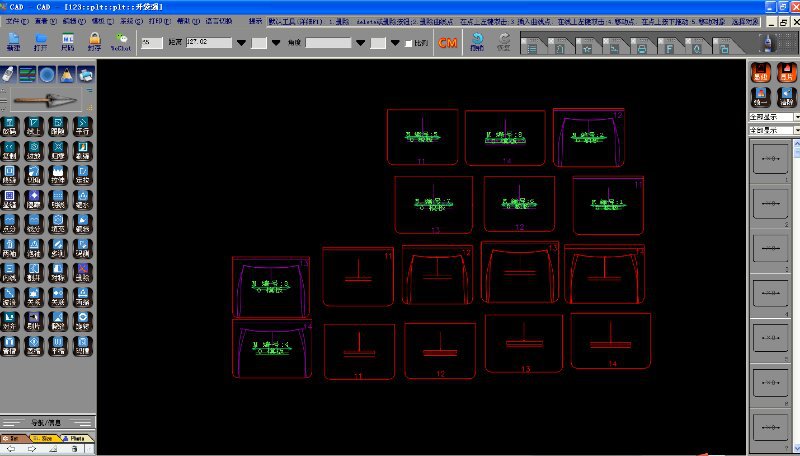The height and width of the screenshot is (456, 800).
Task: Click the 角度 angle input field
Action: 328,43
